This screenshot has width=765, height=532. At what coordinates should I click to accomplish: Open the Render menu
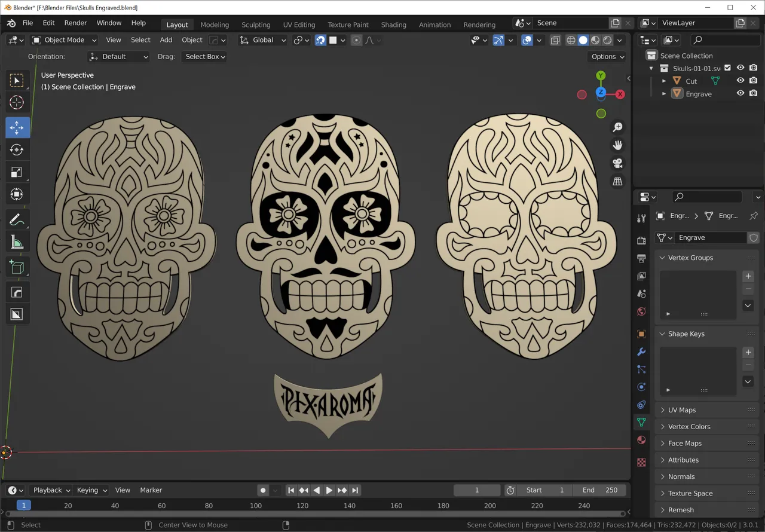click(x=75, y=23)
